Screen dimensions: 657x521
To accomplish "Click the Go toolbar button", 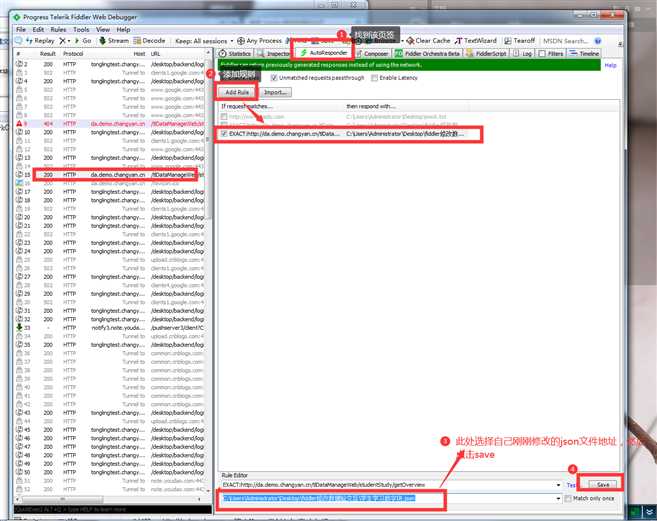I will coord(83,41).
